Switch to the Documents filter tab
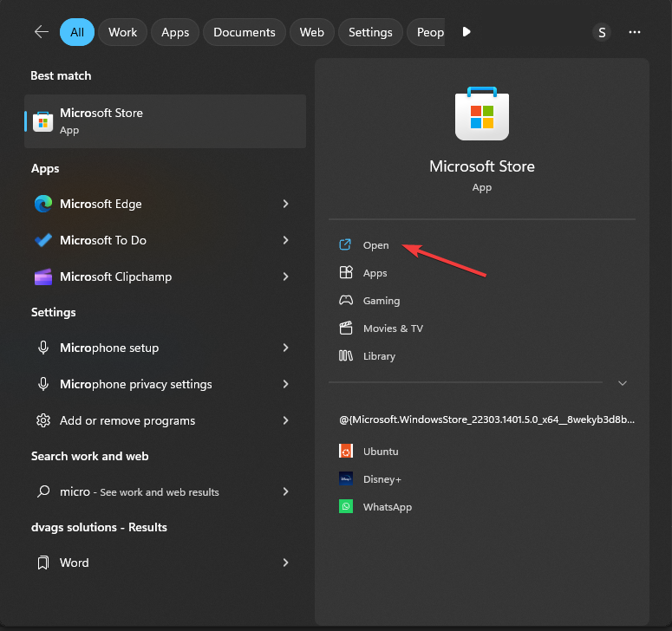This screenshot has width=672, height=631. [244, 32]
